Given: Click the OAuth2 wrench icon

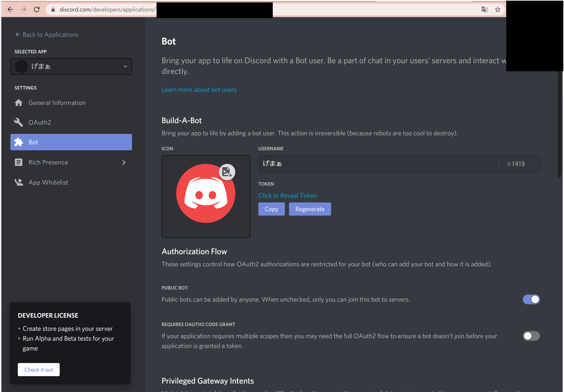Looking at the screenshot, I should pyautogui.click(x=18, y=122).
